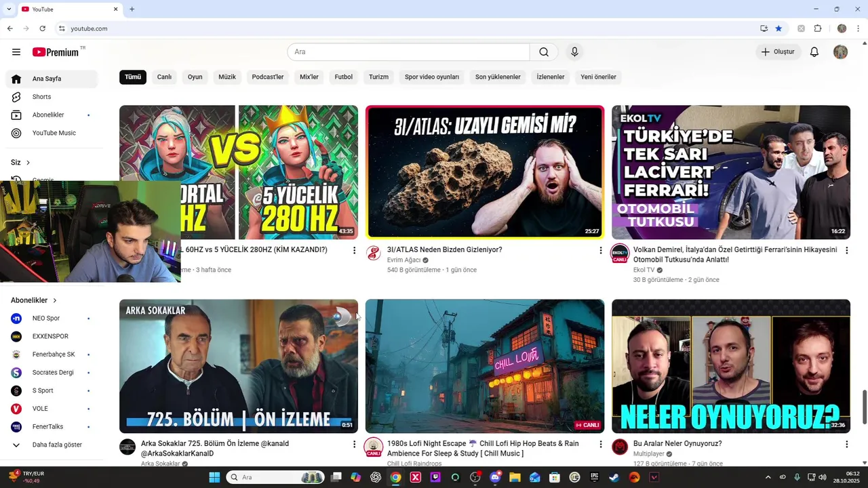Open the EXXENSPOR channel subscription
The width and height of the screenshot is (868, 488).
click(52, 336)
